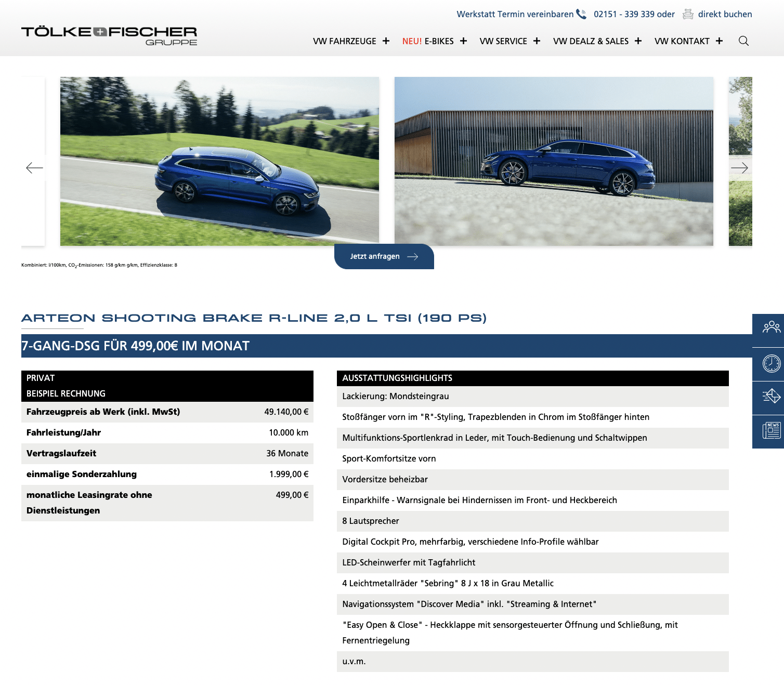The height and width of the screenshot is (685, 784).
Task: Open VW SERVICE menu
Action: coord(503,41)
